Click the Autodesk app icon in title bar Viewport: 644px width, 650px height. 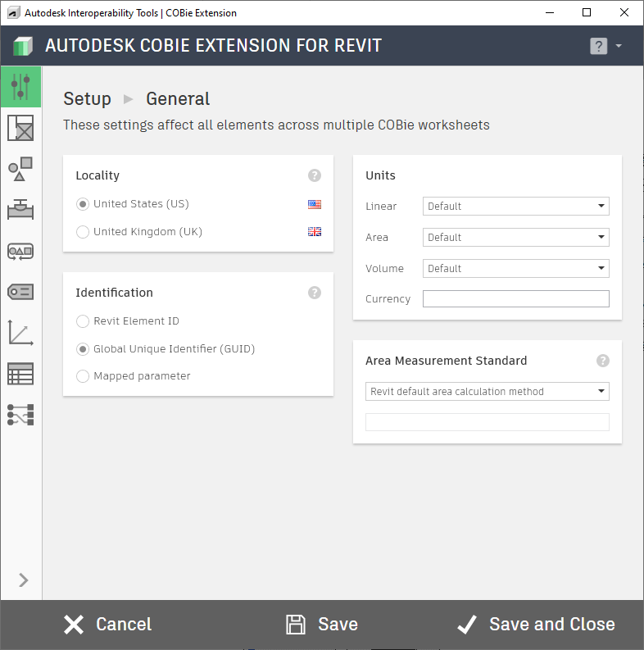pyautogui.click(x=14, y=13)
